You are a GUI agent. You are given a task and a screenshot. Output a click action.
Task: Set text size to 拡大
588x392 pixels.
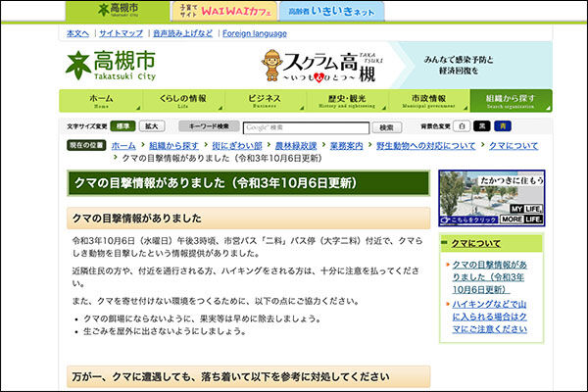click(x=152, y=126)
